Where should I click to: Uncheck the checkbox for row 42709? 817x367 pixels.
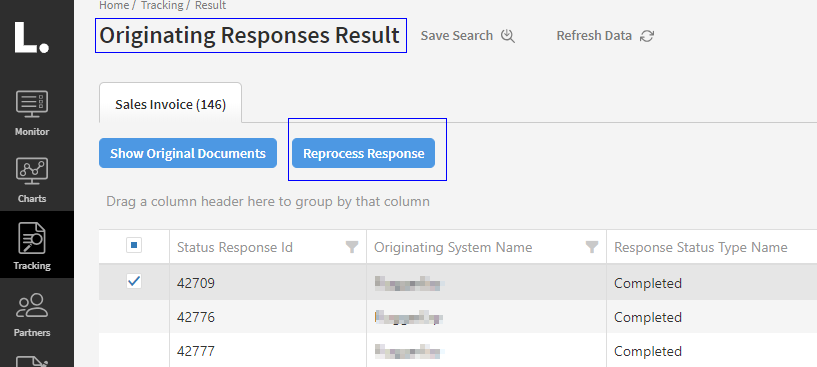tap(134, 282)
